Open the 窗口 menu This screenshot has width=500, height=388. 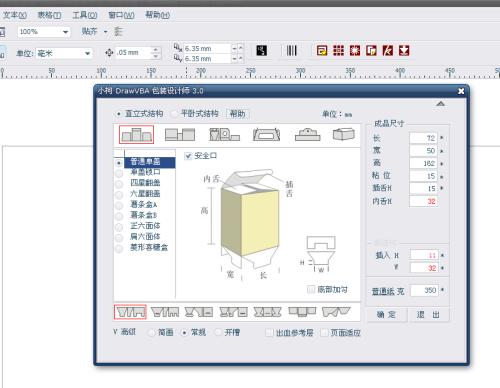pos(121,15)
